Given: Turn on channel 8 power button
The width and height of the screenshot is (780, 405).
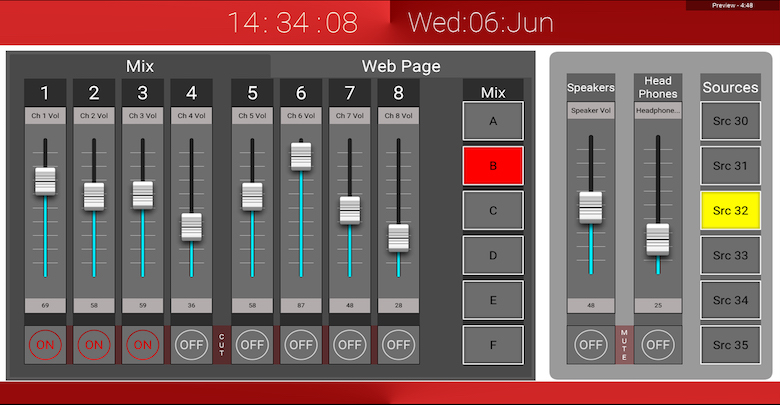Looking at the screenshot, I should 398,345.
